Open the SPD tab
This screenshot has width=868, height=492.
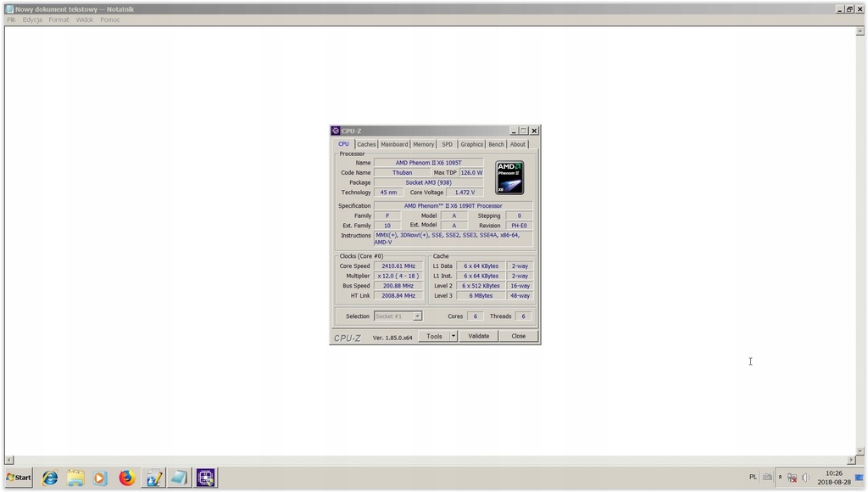click(448, 144)
